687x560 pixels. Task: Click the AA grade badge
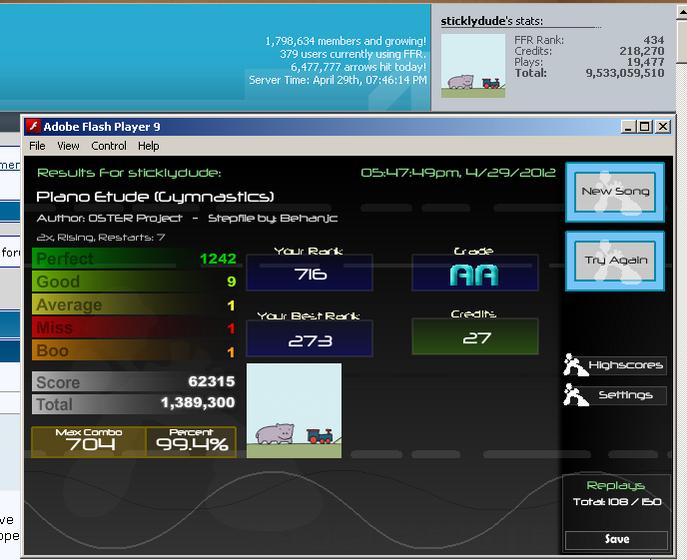click(475, 276)
